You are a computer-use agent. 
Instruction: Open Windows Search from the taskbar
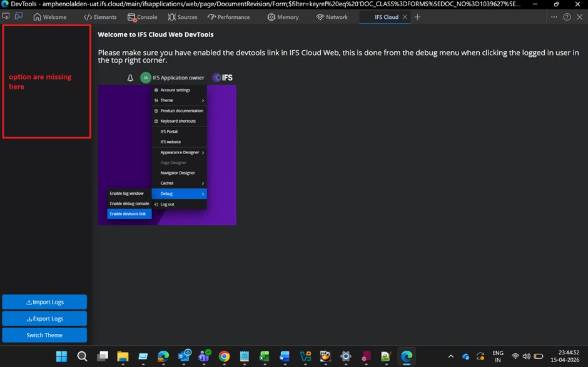(82, 356)
